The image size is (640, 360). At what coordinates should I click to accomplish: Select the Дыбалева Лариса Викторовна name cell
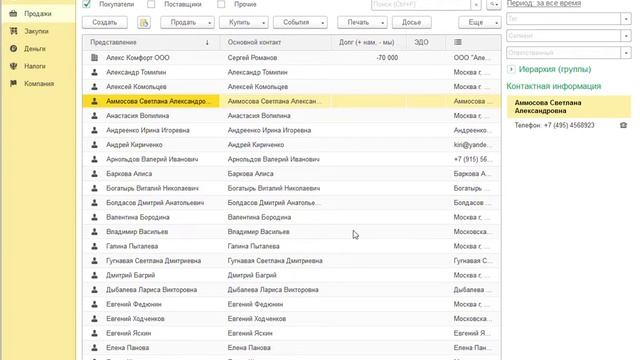[151, 290]
